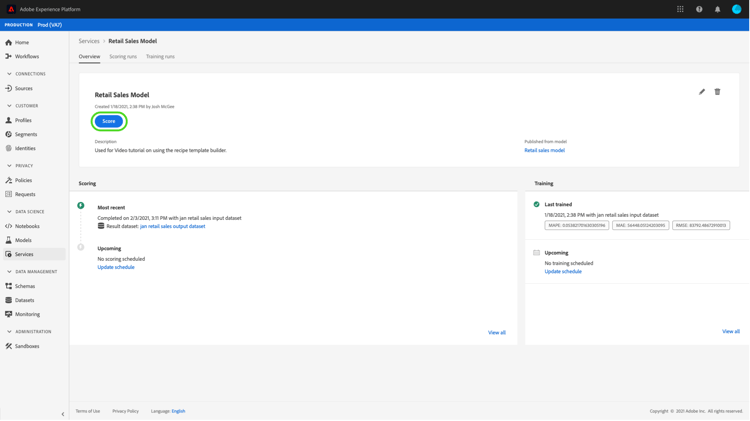Click 'No scoring scheduled' text
The image size is (750, 421).
pyautogui.click(x=121, y=259)
